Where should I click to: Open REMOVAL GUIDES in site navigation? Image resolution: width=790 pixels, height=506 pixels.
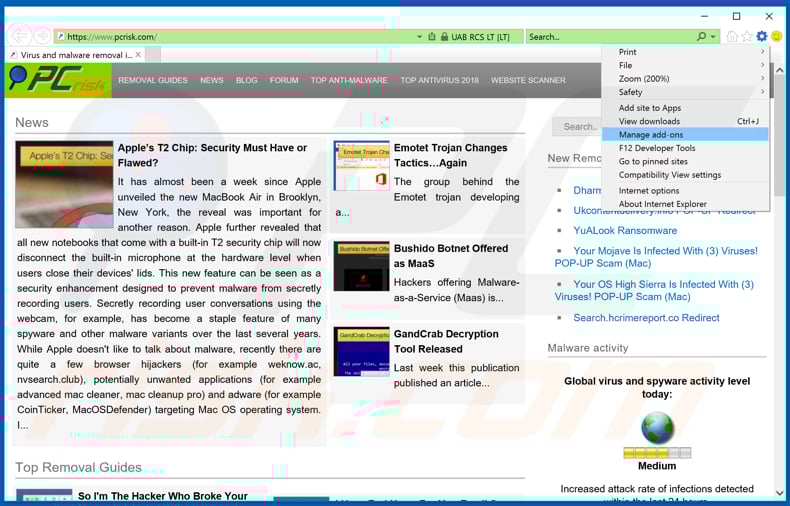click(x=153, y=80)
